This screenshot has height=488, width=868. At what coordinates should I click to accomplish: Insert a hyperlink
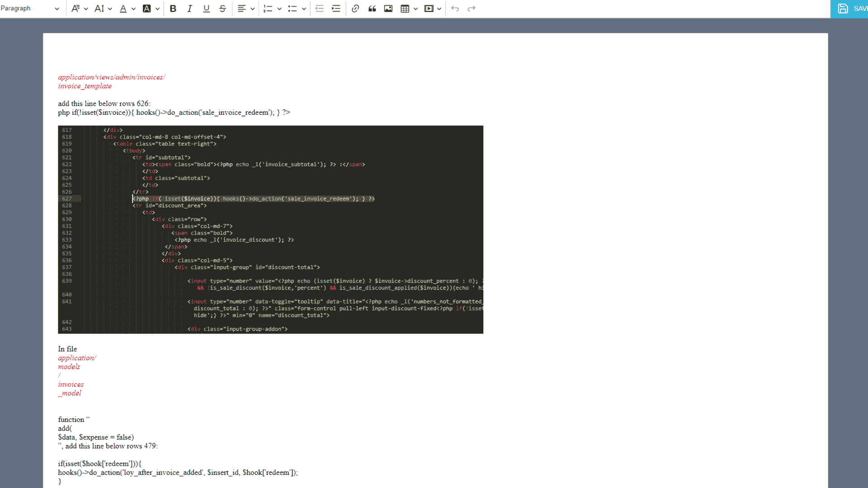[355, 9]
